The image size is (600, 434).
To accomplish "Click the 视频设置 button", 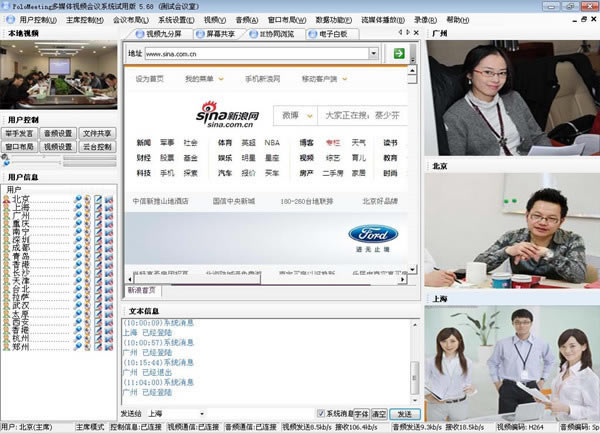I will (x=58, y=147).
